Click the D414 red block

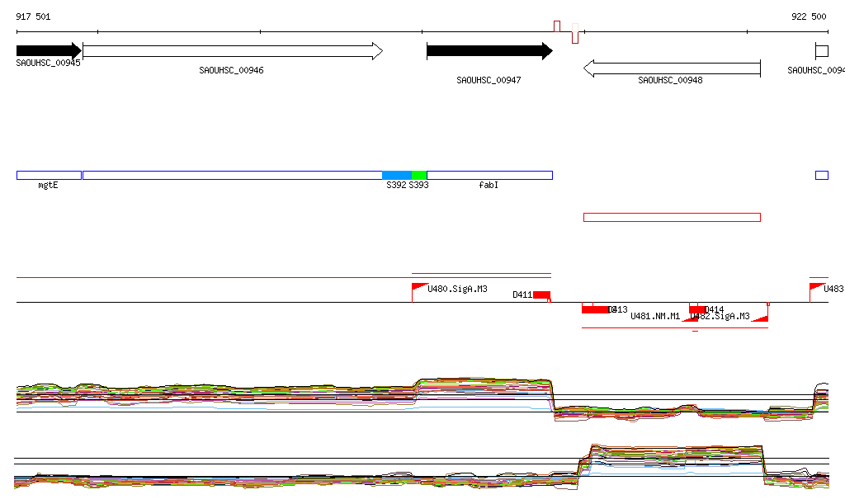click(x=696, y=309)
